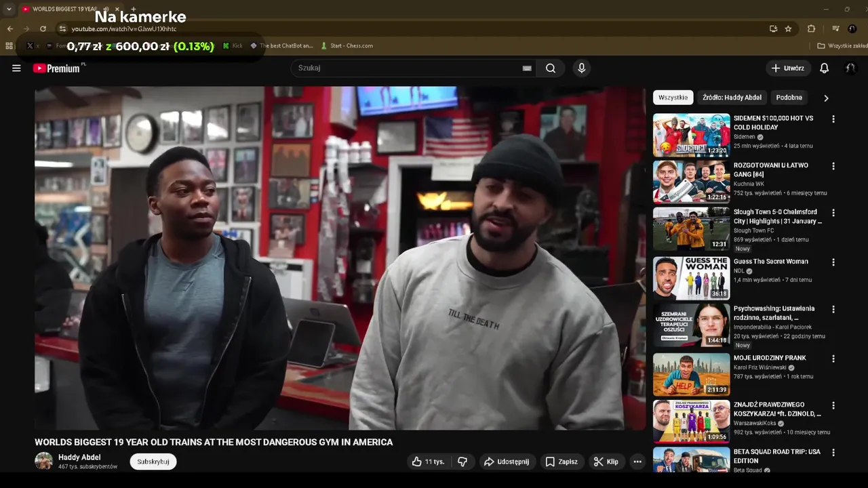The width and height of the screenshot is (868, 488).
Task: Open ROZGOTOWANI U ŁATWO GANG thumbnail
Action: pyautogui.click(x=691, y=182)
